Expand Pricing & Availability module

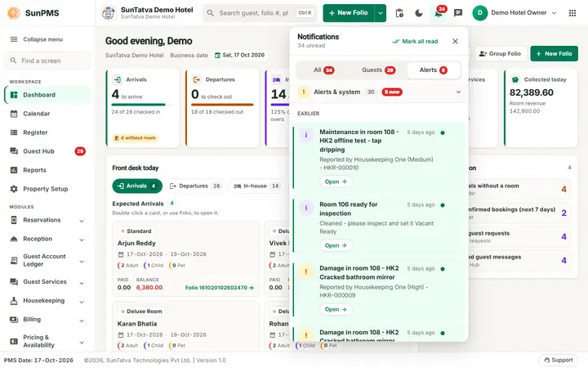point(47,341)
